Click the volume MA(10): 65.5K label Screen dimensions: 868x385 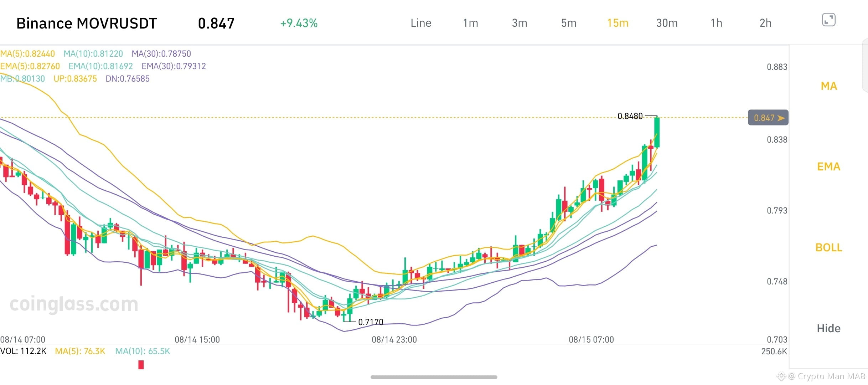143,351
